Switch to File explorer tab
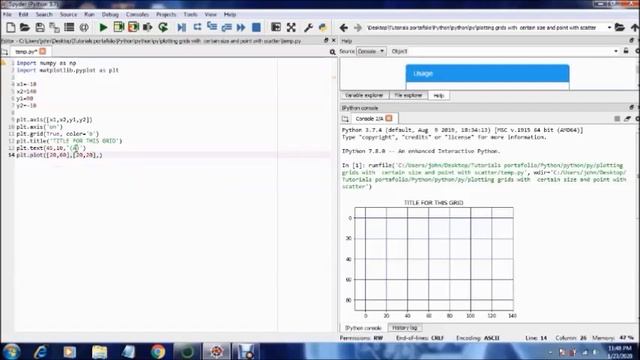640x360 pixels. [x=408, y=95]
